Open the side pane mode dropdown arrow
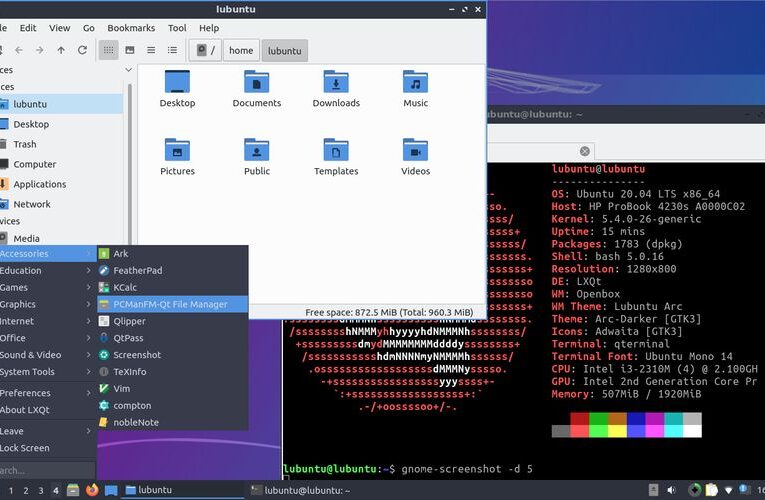765x500 pixels. (128, 70)
